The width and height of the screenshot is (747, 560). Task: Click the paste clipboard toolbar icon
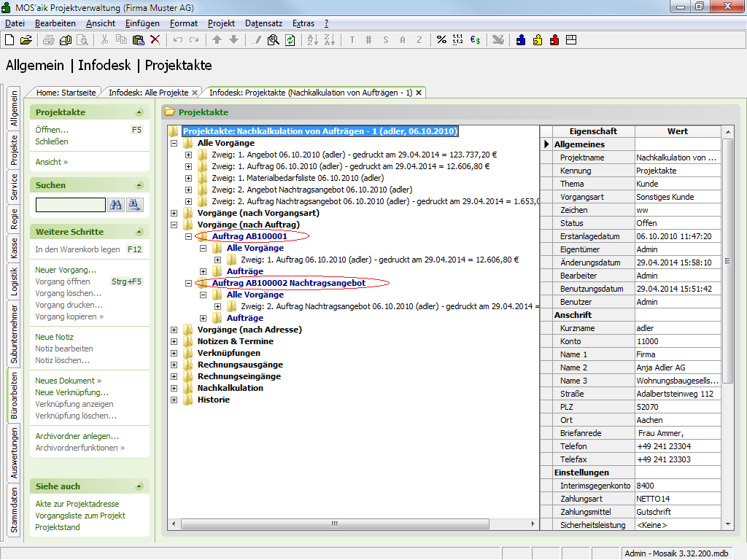coord(139,40)
